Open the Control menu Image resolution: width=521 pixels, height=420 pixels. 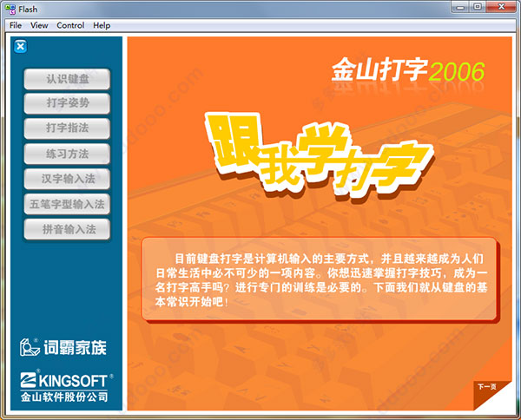tap(70, 25)
